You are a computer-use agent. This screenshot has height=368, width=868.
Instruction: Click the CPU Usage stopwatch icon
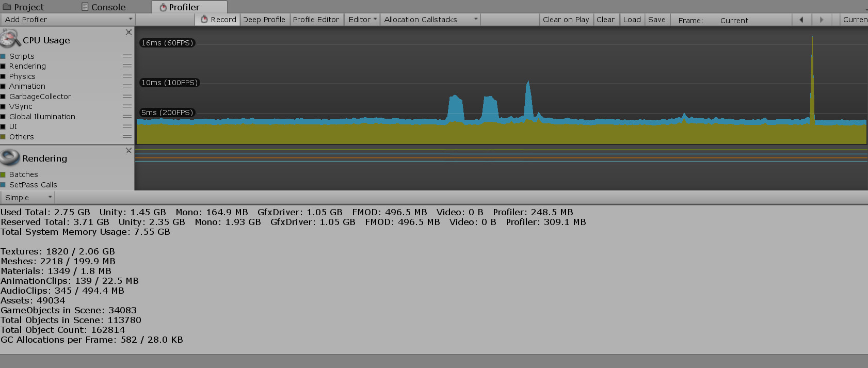(x=10, y=39)
